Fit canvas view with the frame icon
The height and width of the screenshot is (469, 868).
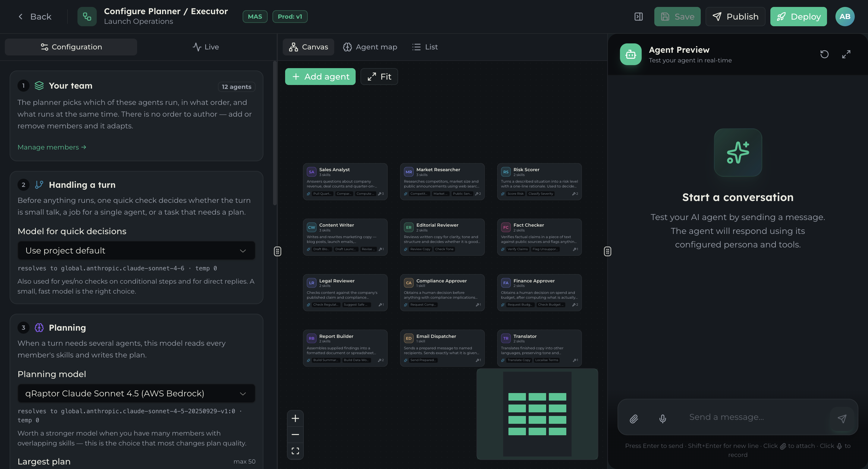pos(295,451)
